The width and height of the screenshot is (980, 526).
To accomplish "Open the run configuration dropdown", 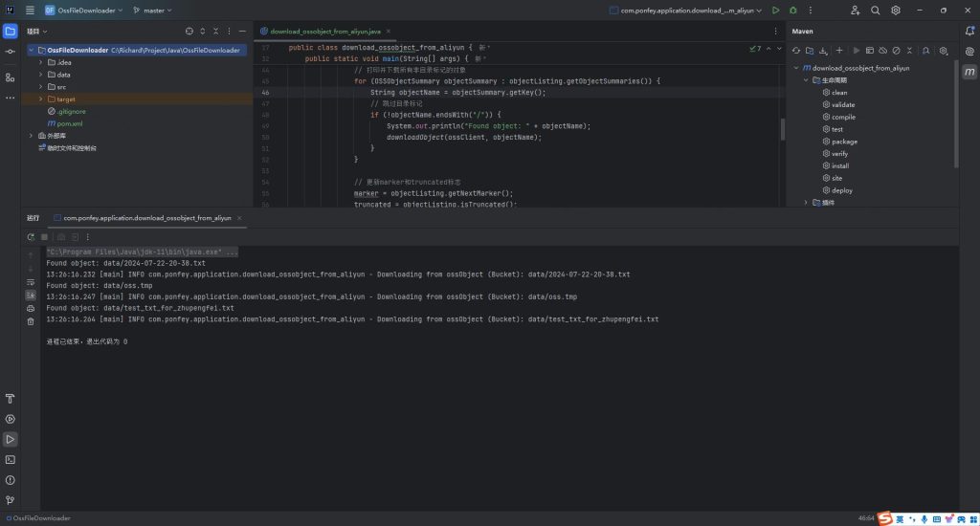I will point(687,11).
